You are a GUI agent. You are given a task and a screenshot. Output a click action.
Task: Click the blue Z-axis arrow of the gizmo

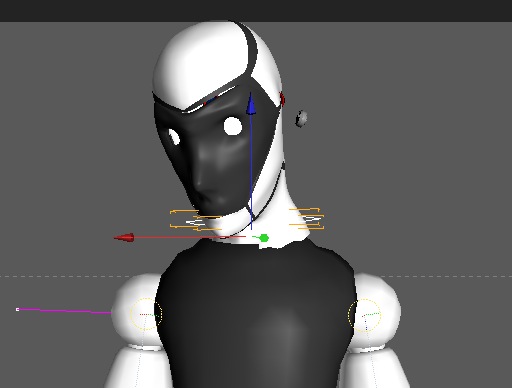coord(251,104)
